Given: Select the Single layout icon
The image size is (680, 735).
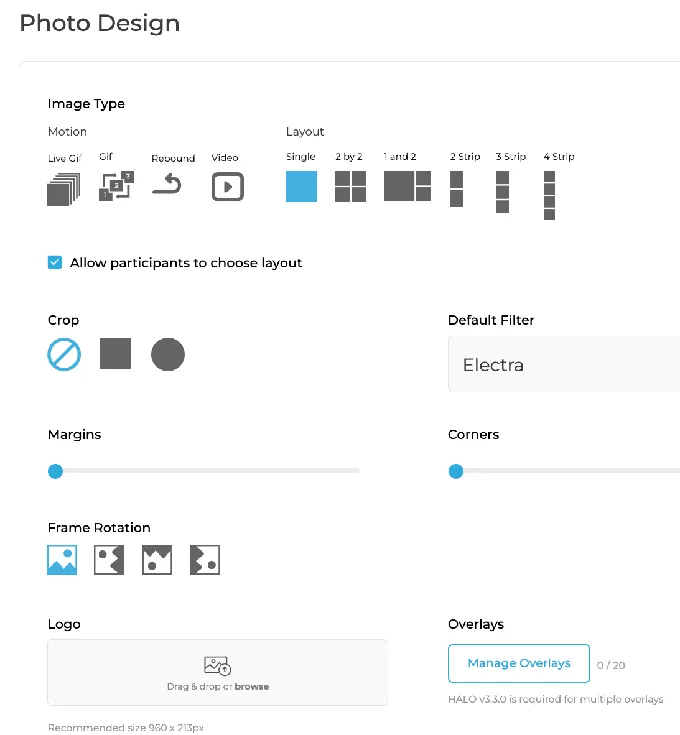Looking at the screenshot, I should (x=301, y=187).
